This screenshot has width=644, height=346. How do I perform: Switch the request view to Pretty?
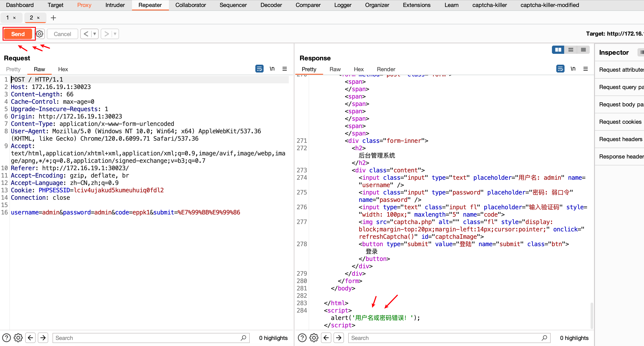(13, 69)
